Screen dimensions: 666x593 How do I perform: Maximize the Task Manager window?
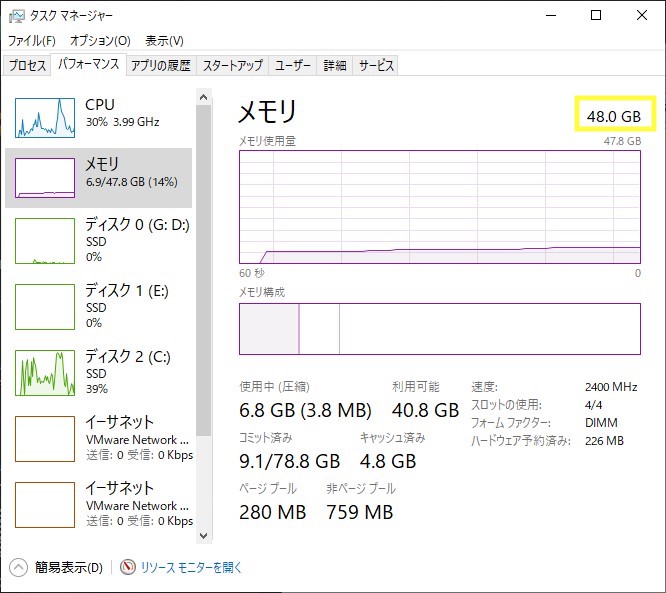pyautogui.click(x=596, y=15)
